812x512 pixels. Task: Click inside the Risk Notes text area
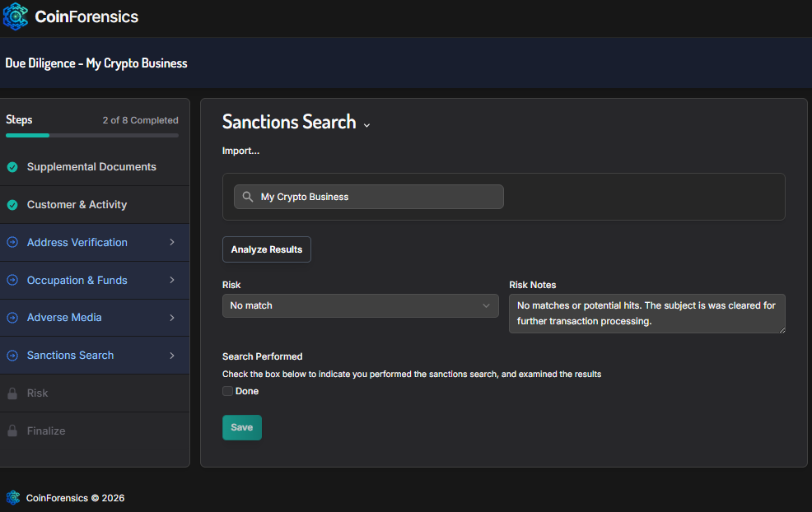coord(646,314)
